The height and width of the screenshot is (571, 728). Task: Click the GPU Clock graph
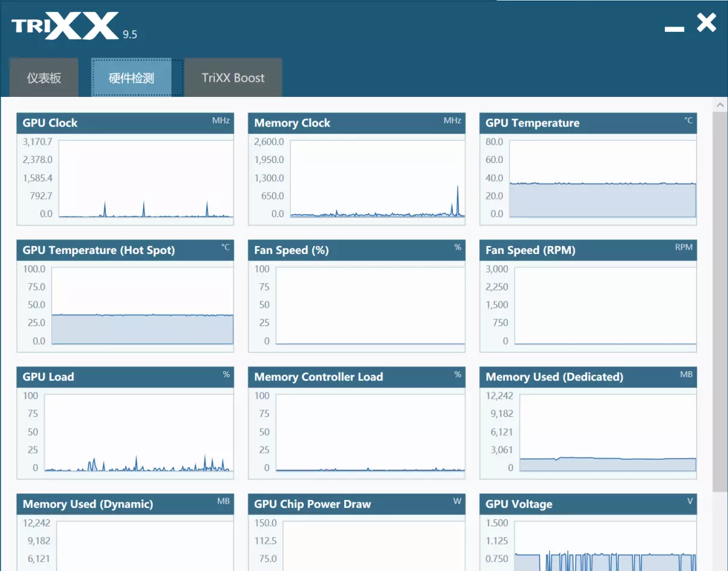pyautogui.click(x=146, y=179)
